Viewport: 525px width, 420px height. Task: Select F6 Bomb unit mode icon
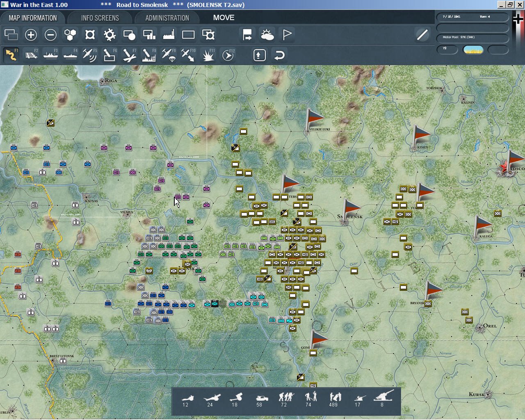(110, 55)
